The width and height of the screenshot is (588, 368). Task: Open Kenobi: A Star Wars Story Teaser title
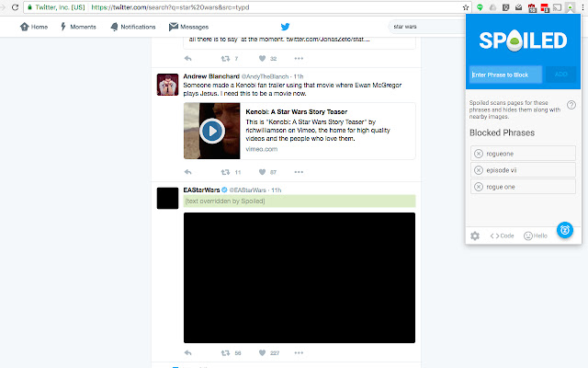click(296, 112)
